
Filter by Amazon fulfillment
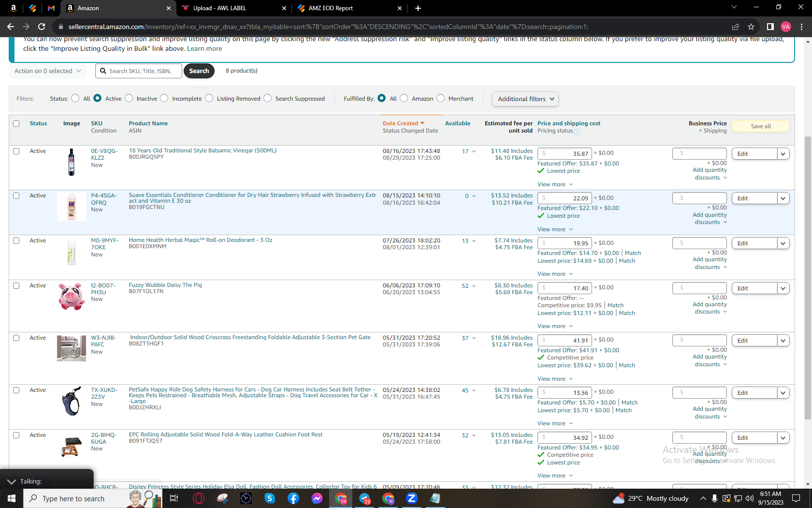[404, 98]
